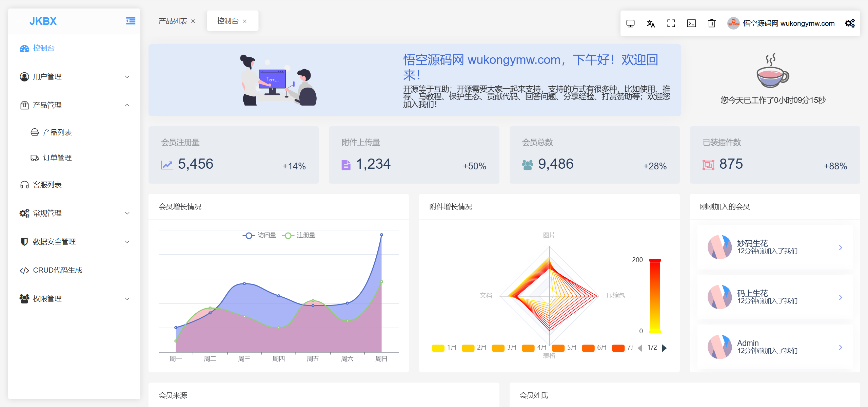
Task: Open the settings gears icon at top right
Action: [850, 23]
